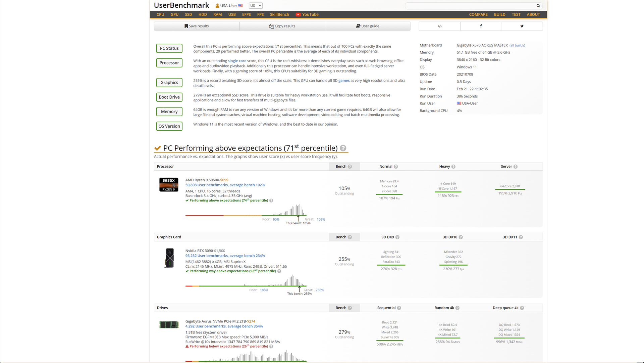Click help icon beside Sequential header
The height and width of the screenshot is (363, 644).
(x=399, y=308)
